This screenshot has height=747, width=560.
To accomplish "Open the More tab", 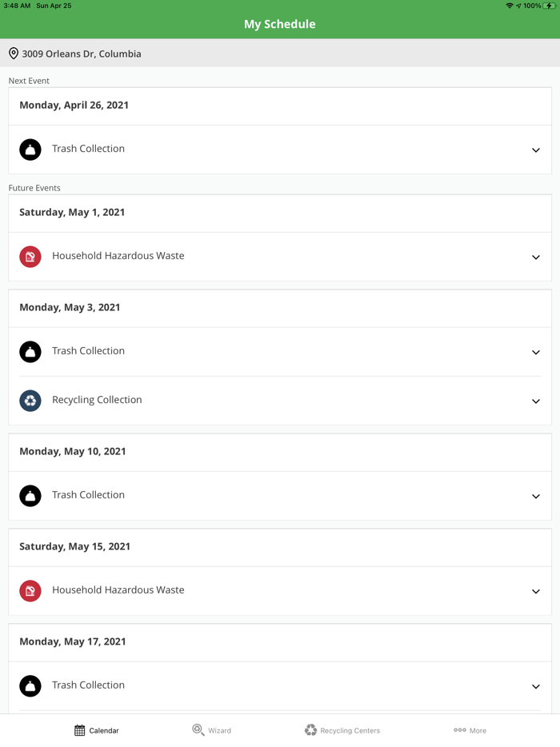I will click(x=470, y=730).
